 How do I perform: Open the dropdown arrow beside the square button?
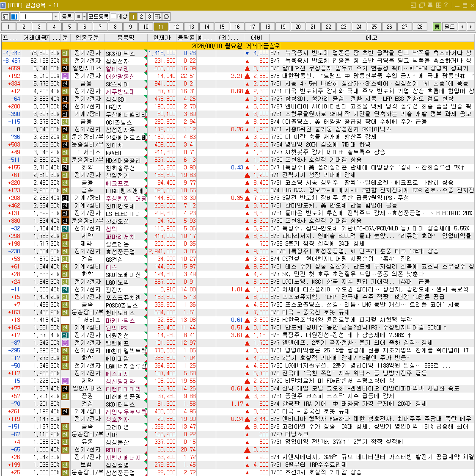[84, 17]
